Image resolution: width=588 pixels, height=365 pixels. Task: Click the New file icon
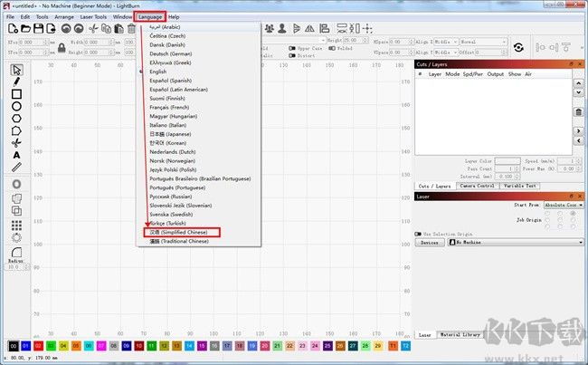(13, 29)
